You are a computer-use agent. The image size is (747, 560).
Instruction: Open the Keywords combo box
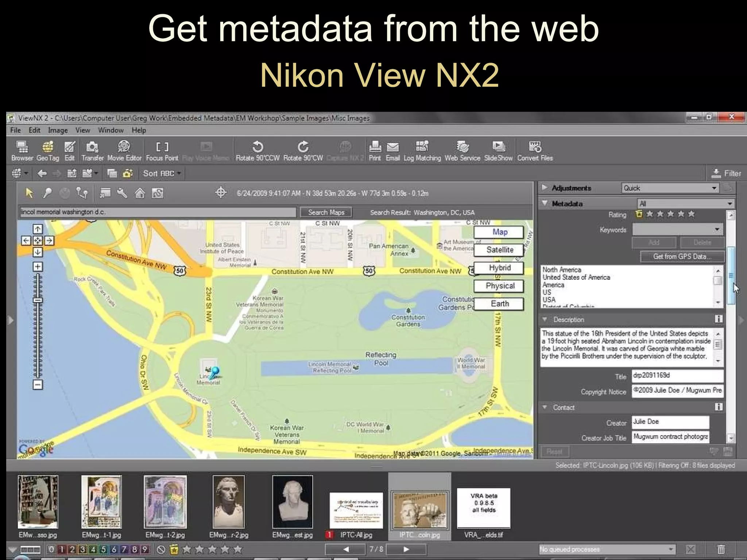point(677,229)
